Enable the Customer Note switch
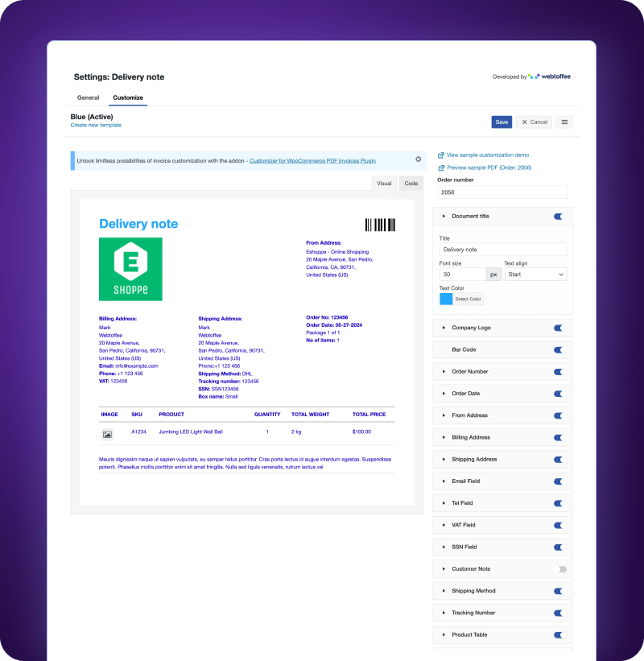 click(x=562, y=569)
